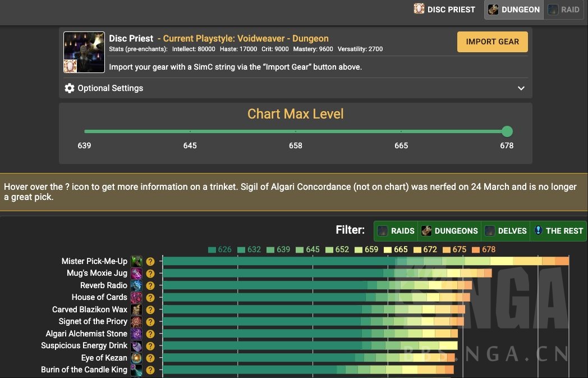Click Mister Pick-Me-Up trinket icon

136,261
